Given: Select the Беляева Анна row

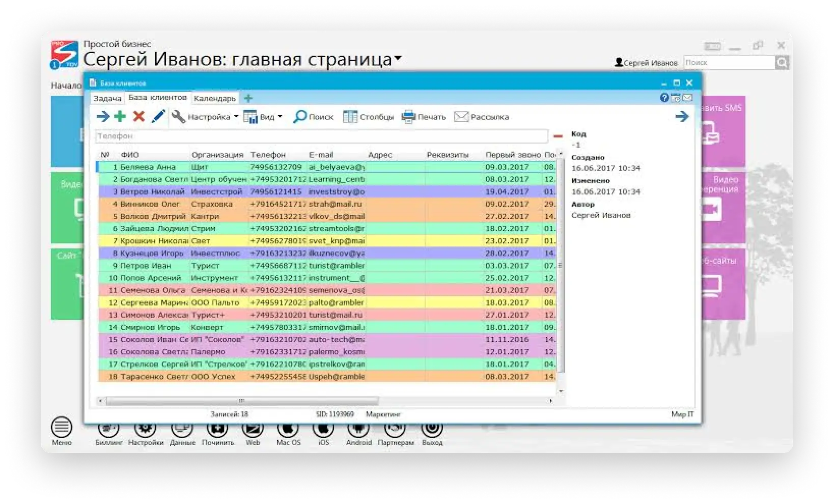Looking at the screenshot, I should (326, 167).
